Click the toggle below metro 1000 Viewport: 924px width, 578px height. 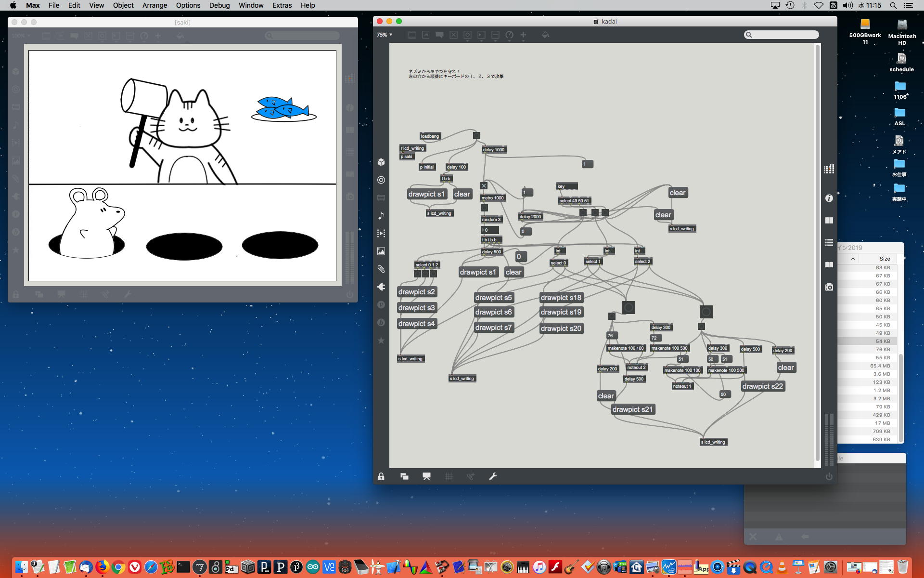484,208
